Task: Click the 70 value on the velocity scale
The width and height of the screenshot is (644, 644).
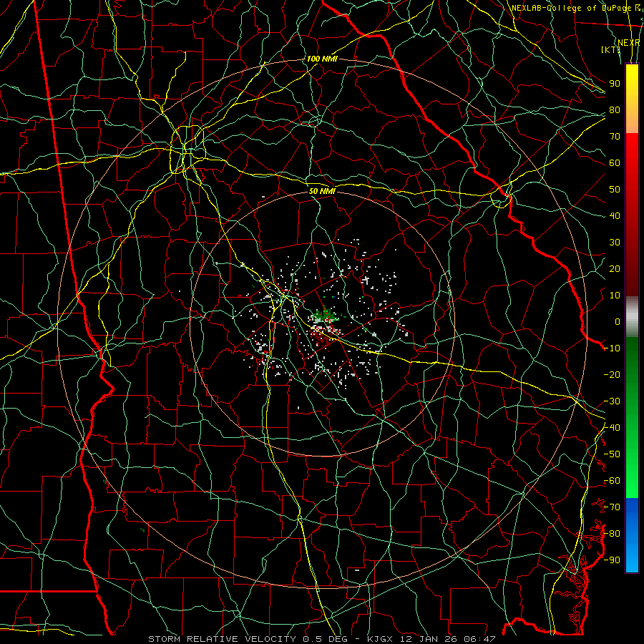Action: (615, 137)
